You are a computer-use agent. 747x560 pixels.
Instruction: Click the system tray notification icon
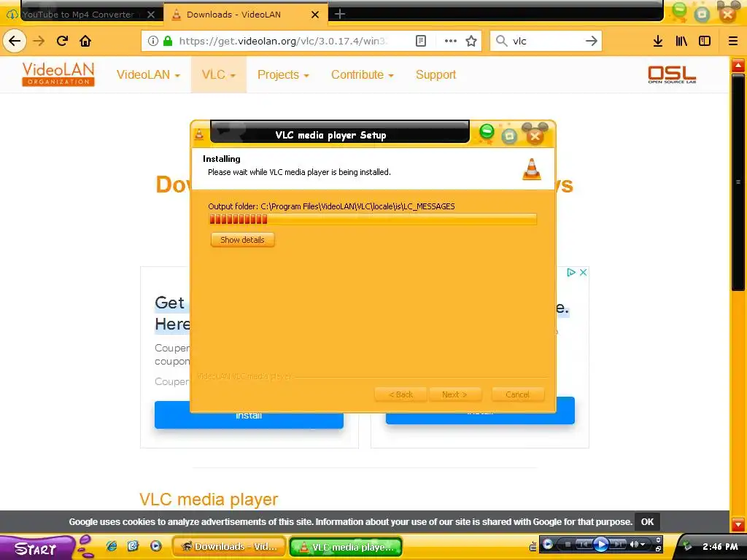[686, 546]
